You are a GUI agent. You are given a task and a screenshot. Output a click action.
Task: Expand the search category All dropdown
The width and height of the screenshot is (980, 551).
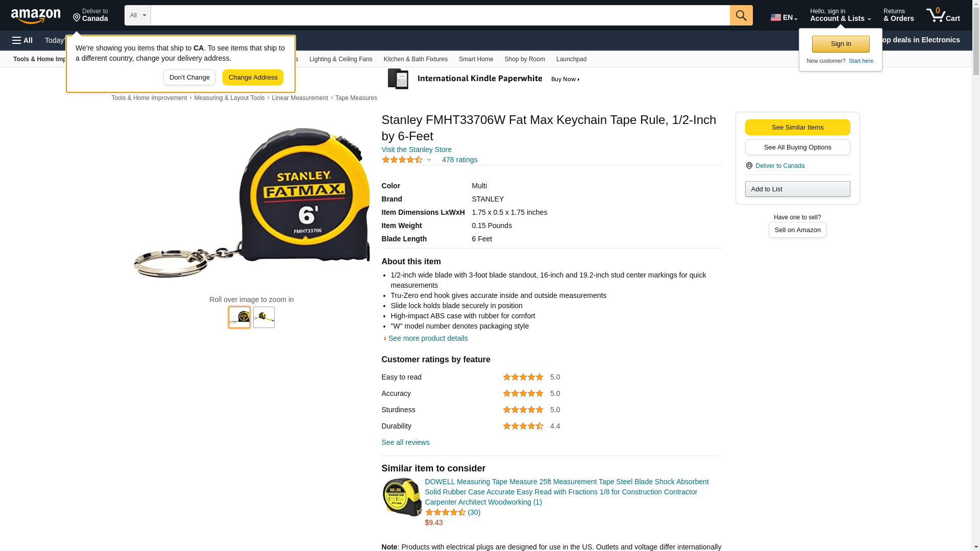138,15
